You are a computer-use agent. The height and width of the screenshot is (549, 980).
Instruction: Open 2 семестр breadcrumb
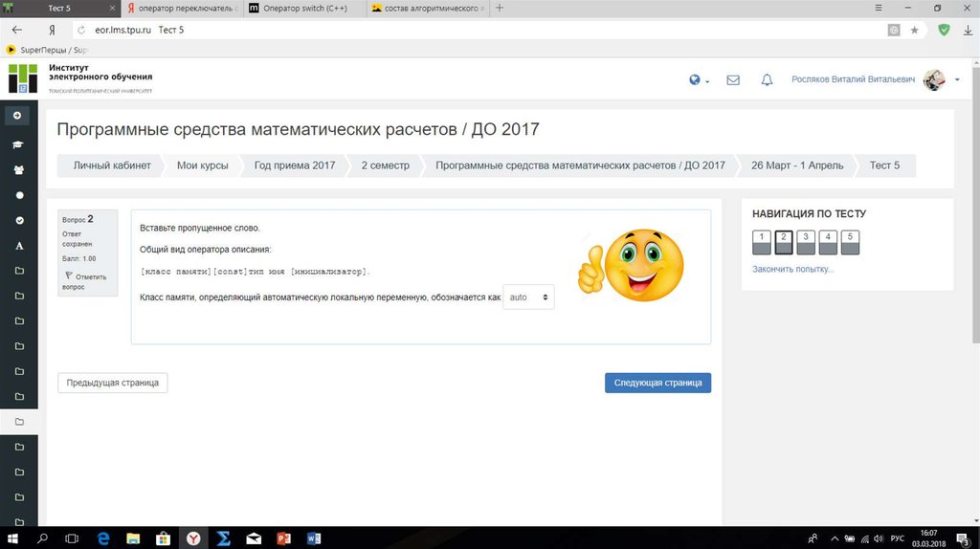tap(385, 165)
